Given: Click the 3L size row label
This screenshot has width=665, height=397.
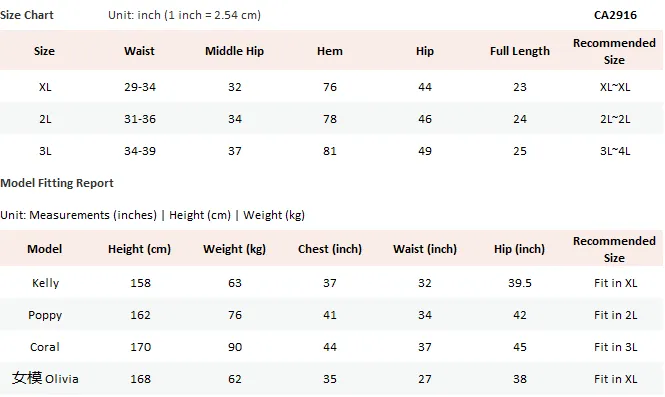Looking at the screenshot, I should [45, 151].
